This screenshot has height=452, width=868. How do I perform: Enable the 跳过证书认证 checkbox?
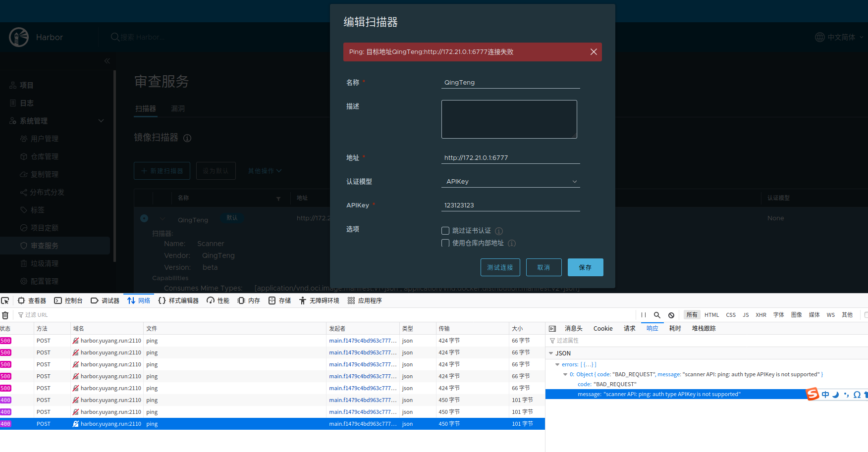coord(445,230)
